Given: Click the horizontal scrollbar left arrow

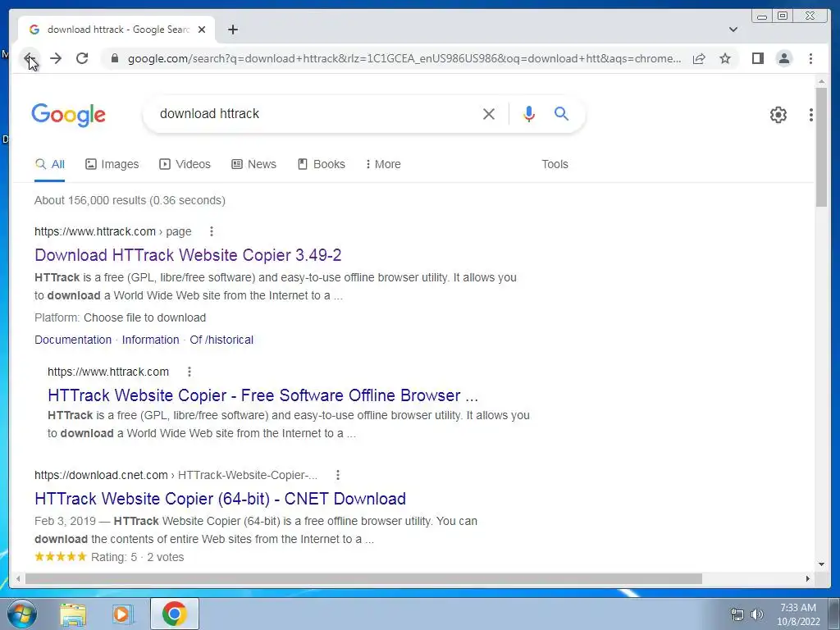Looking at the screenshot, I should point(18,578).
